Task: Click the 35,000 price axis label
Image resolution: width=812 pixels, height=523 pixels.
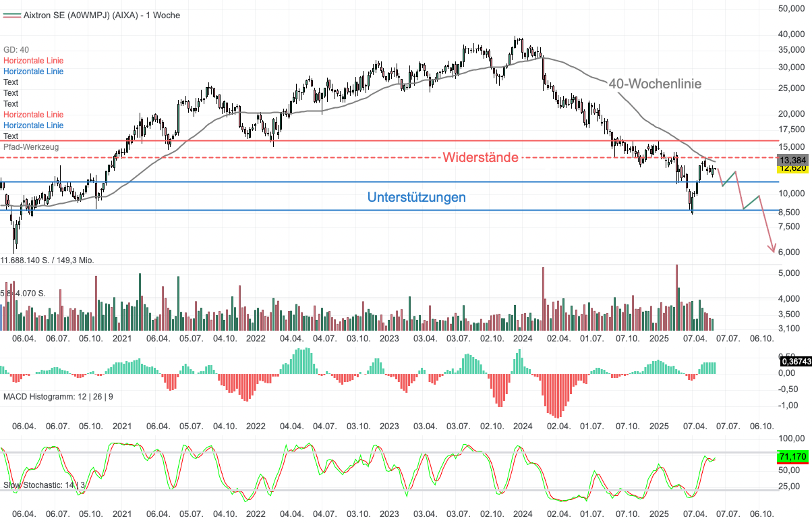Action: coord(793,50)
